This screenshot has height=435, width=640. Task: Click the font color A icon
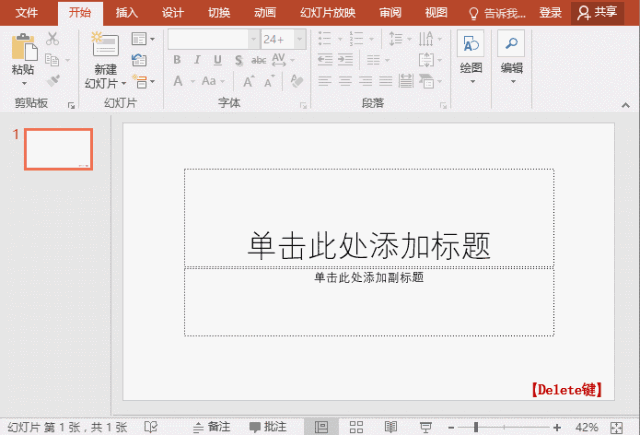pos(178,81)
